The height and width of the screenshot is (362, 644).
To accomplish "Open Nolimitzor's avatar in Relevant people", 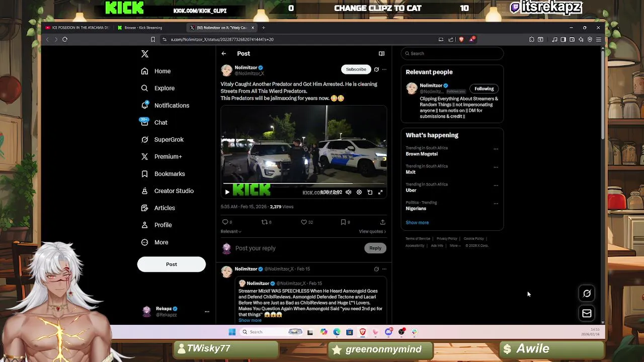I will [412, 89].
